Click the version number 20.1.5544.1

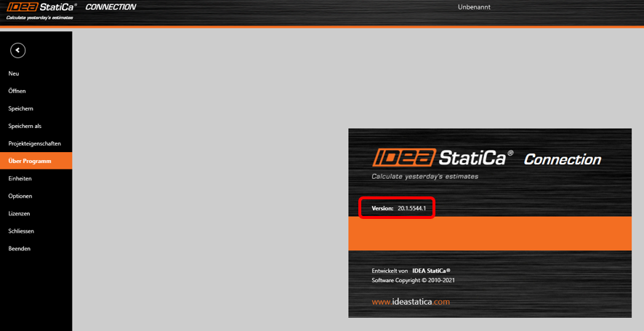click(411, 209)
